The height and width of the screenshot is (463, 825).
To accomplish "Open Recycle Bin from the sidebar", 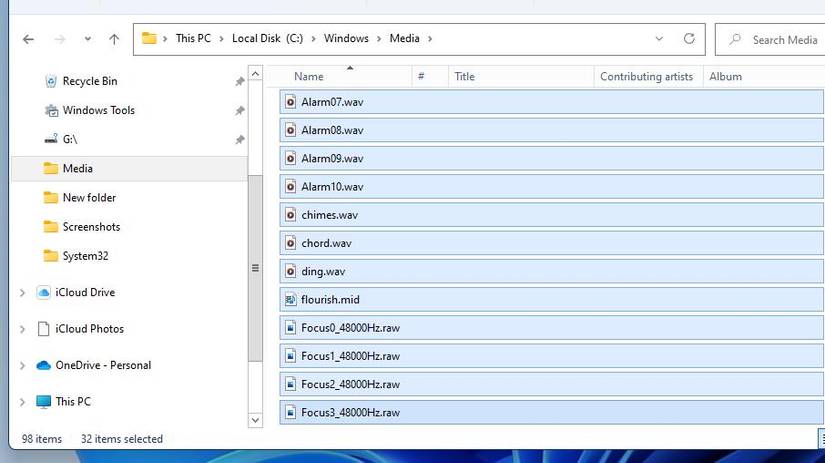I will 89,81.
